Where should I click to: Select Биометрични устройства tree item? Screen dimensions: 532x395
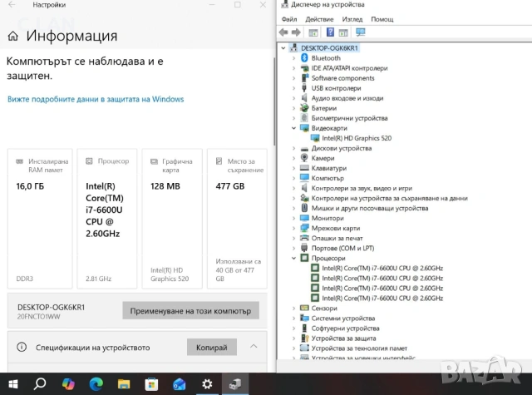[349, 118]
